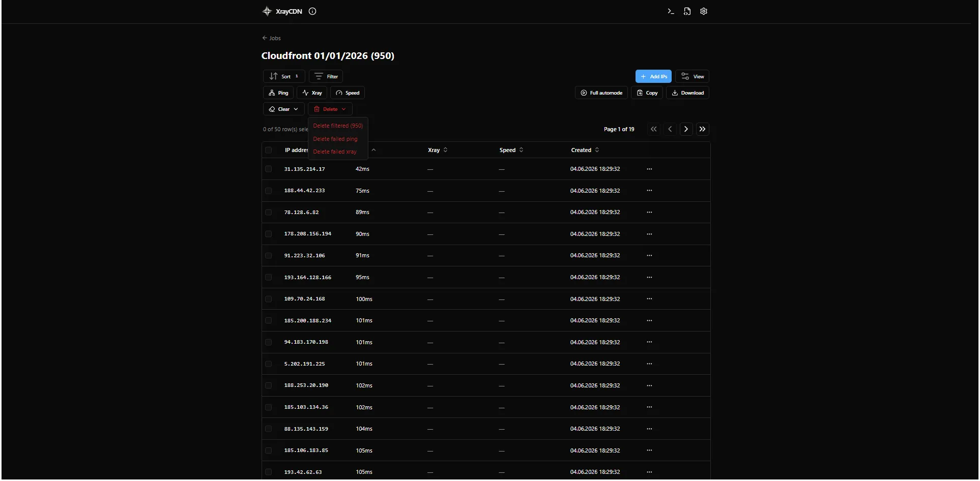This screenshot has height=481, width=980.
Task: Sort by Xray column
Action: [438, 150]
